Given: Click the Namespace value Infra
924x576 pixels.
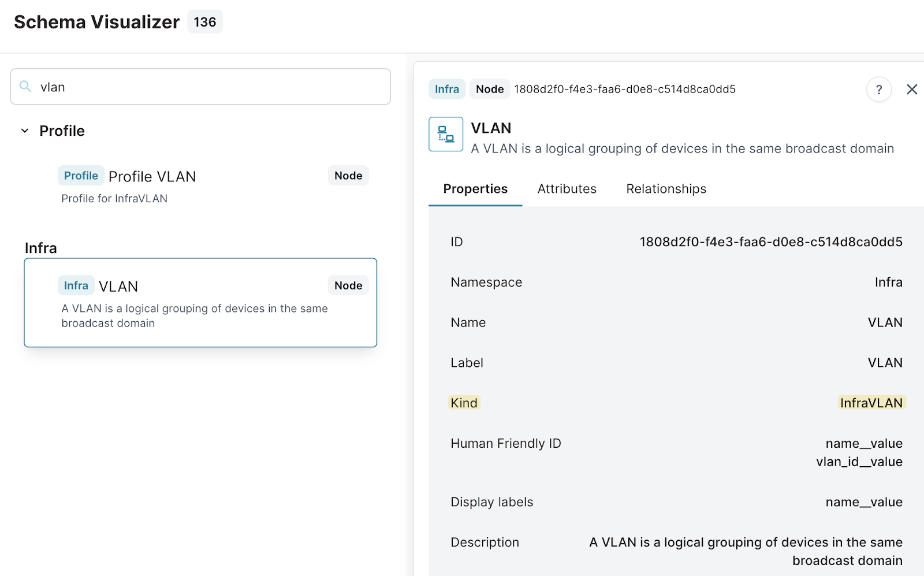Looking at the screenshot, I should [888, 282].
